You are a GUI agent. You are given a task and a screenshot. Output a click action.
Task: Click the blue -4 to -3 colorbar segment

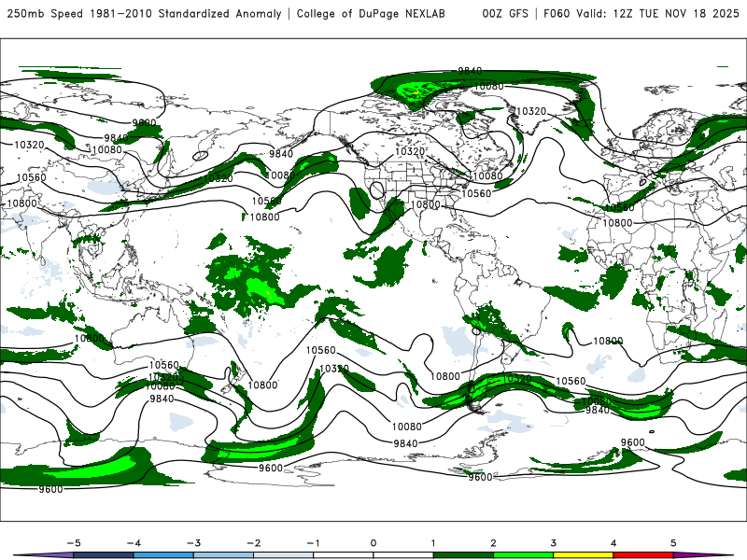[163, 555]
